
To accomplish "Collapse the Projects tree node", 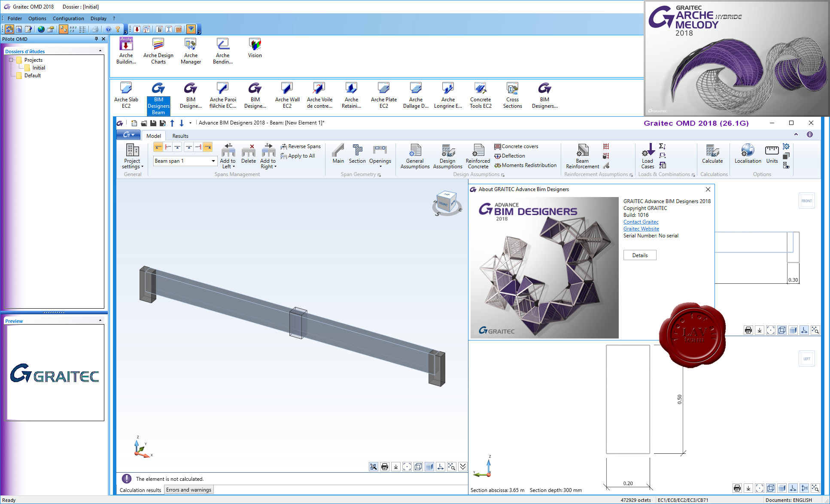I will (11, 60).
